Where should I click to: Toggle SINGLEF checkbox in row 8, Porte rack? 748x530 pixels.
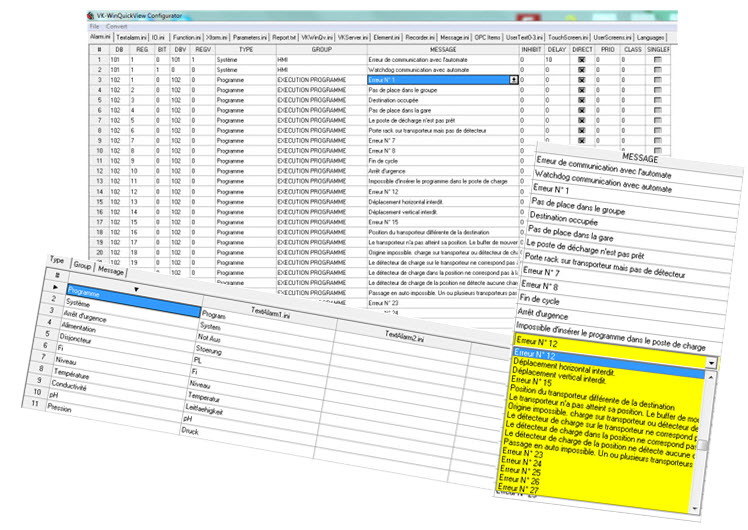tap(658, 130)
